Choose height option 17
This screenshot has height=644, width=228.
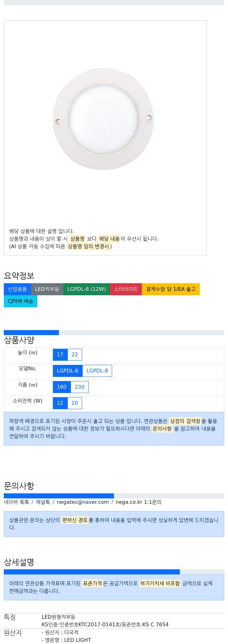point(60,355)
